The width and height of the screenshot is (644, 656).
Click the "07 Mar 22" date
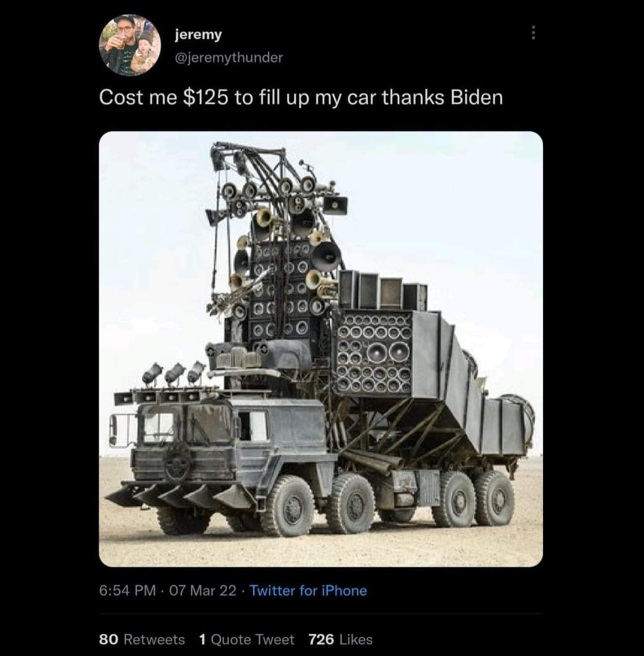[x=203, y=590]
